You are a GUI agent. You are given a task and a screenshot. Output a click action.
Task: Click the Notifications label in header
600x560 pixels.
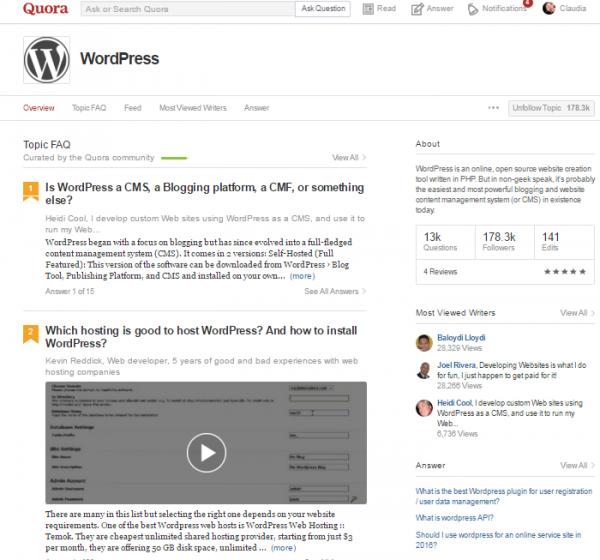point(504,8)
